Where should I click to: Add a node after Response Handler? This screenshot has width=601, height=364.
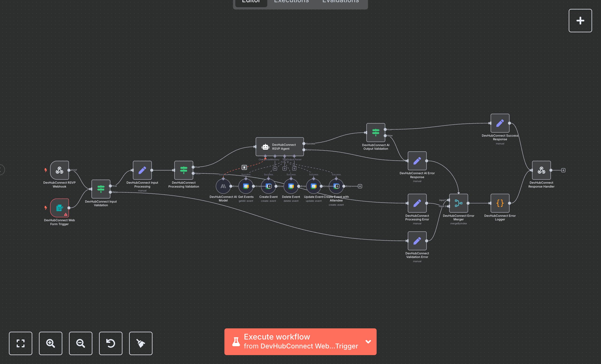tap(563, 170)
